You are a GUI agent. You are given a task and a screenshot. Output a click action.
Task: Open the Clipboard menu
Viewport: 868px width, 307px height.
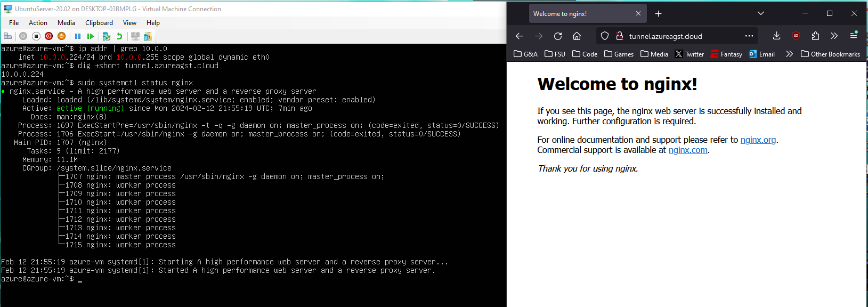(99, 23)
